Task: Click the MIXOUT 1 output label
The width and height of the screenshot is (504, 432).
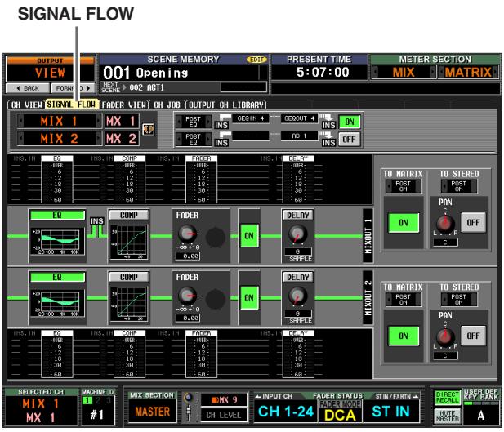Action: [368, 236]
